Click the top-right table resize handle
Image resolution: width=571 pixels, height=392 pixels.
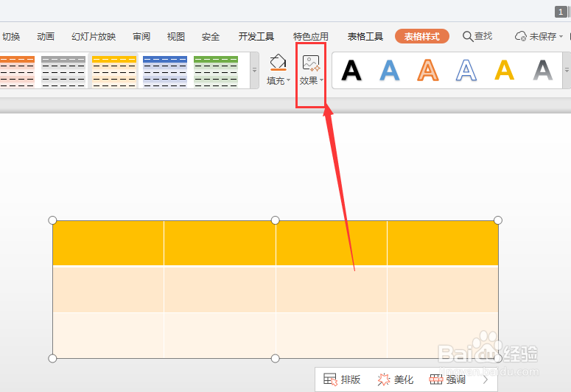point(498,220)
